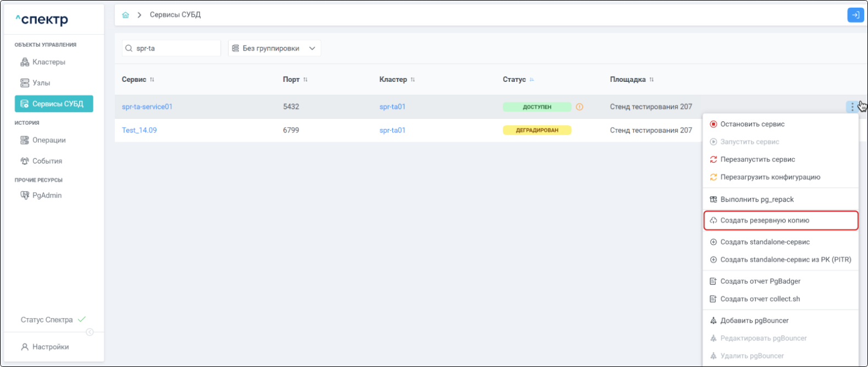The image size is (868, 367).
Task: Open three-dot actions menu for spr-ta-service01
Action: pos(852,107)
